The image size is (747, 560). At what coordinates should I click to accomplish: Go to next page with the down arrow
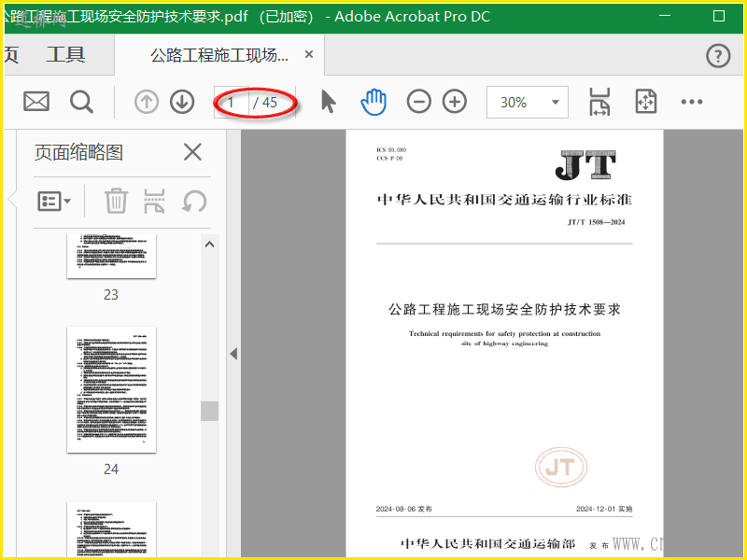[182, 102]
